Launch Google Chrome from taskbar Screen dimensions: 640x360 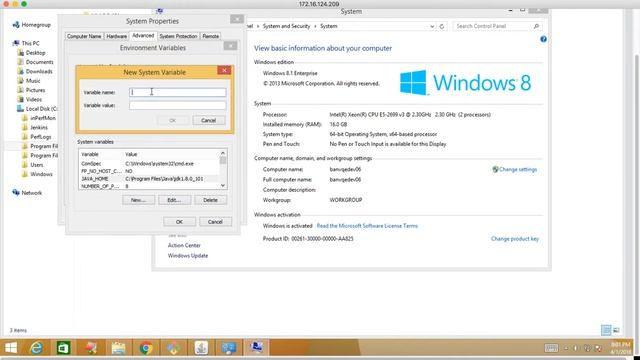click(x=146, y=348)
